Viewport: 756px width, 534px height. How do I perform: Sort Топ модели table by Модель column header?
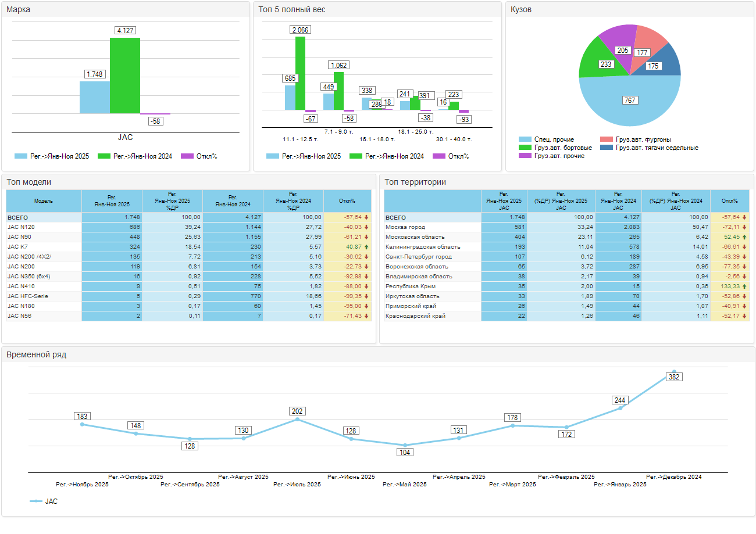click(x=44, y=201)
